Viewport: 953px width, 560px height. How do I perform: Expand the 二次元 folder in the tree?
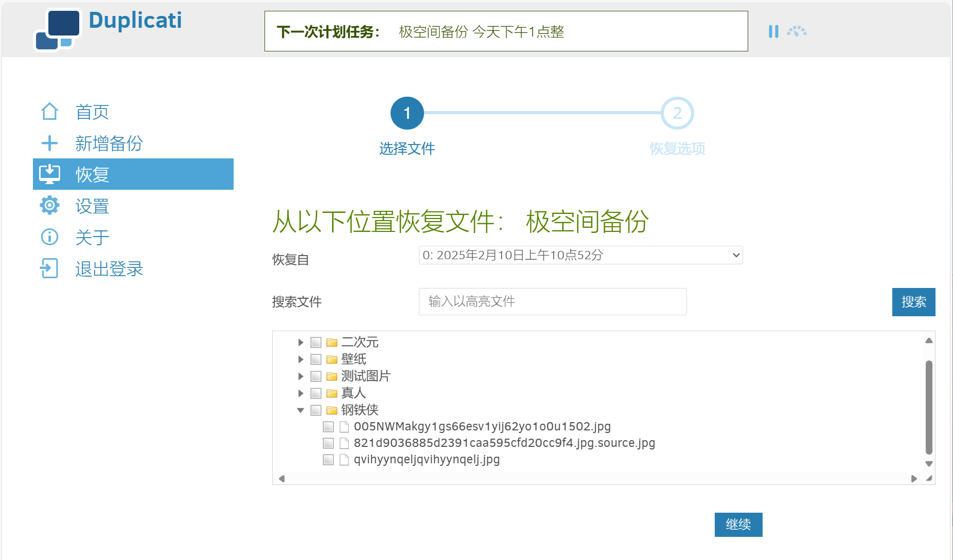[x=301, y=342]
